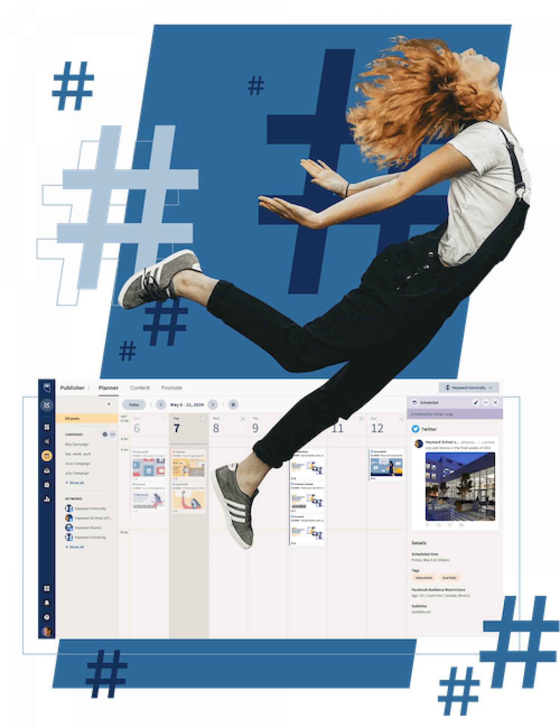The width and height of the screenshot is (560, 728).
Task: Expand Show all under Campaigns
Action: point(75,483)
